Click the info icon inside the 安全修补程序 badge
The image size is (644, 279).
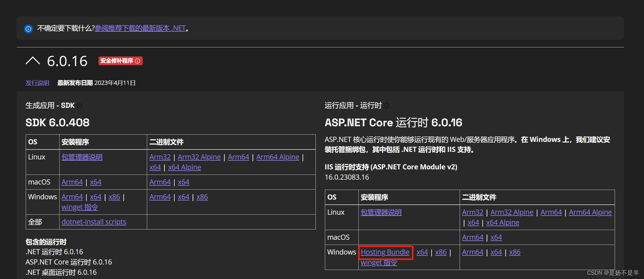click(x=138, y=61)
